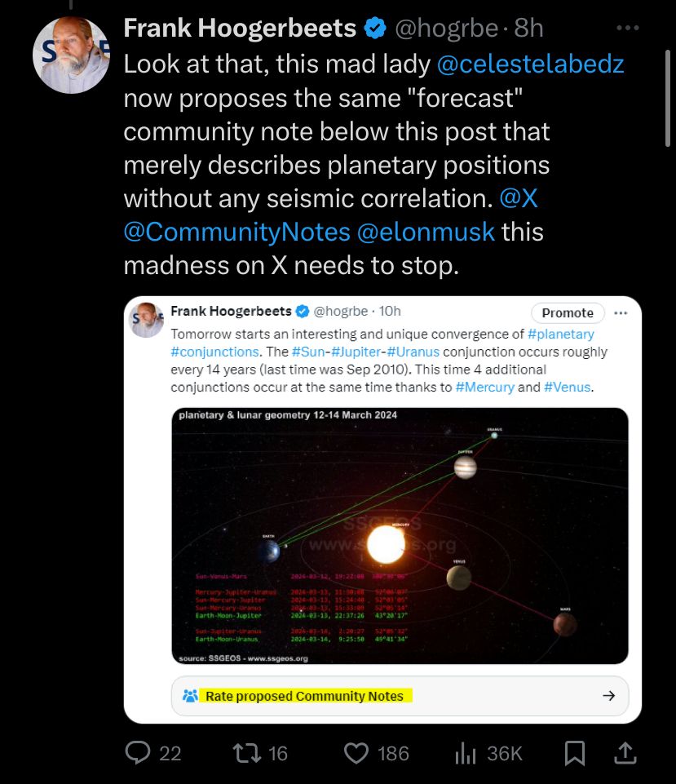Repost this post via retweet icon
Screen dimensions: 676x784
[x=245, y=753]
